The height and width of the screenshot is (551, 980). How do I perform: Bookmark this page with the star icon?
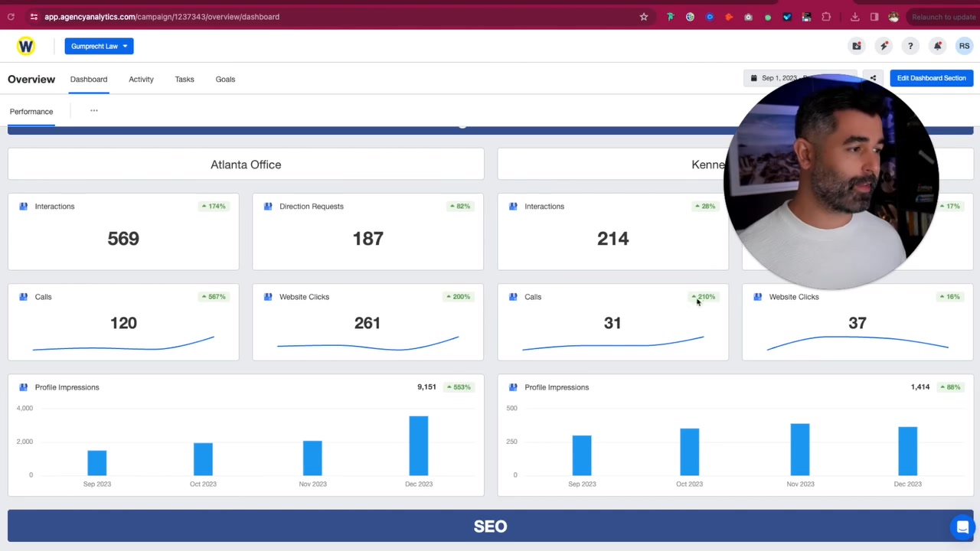point(644,17)
